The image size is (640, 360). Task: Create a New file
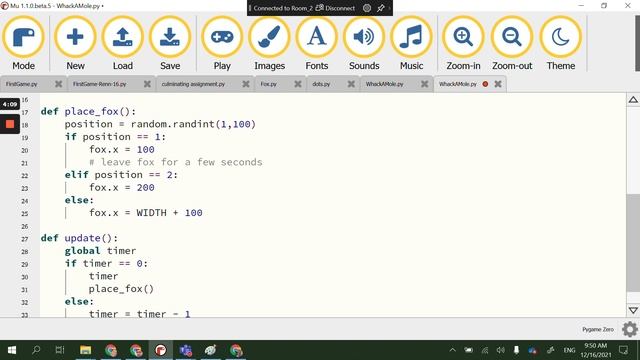point(75,43)
